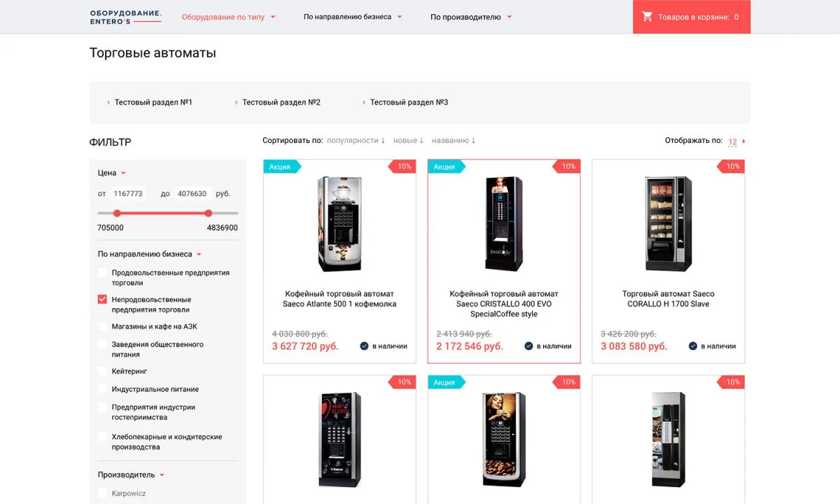Click the arrow next to display count 12

743,141
